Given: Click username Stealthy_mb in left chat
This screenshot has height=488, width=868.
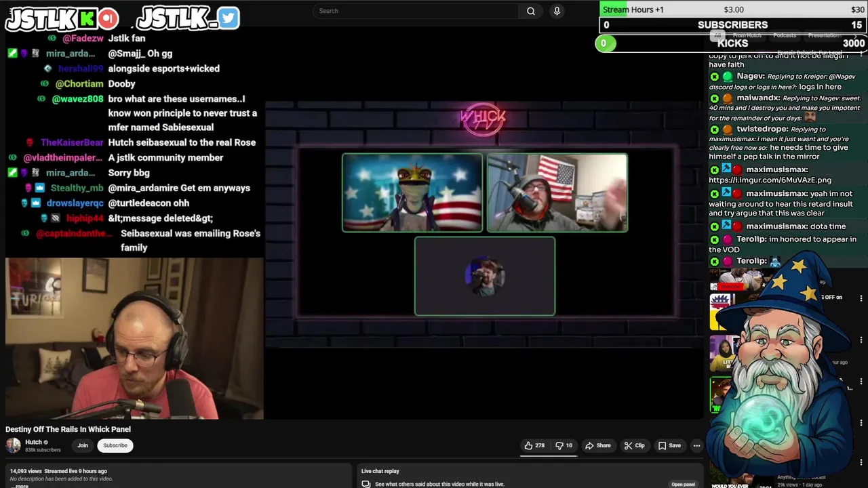Looking at the screenshot, I should point(77,188).
